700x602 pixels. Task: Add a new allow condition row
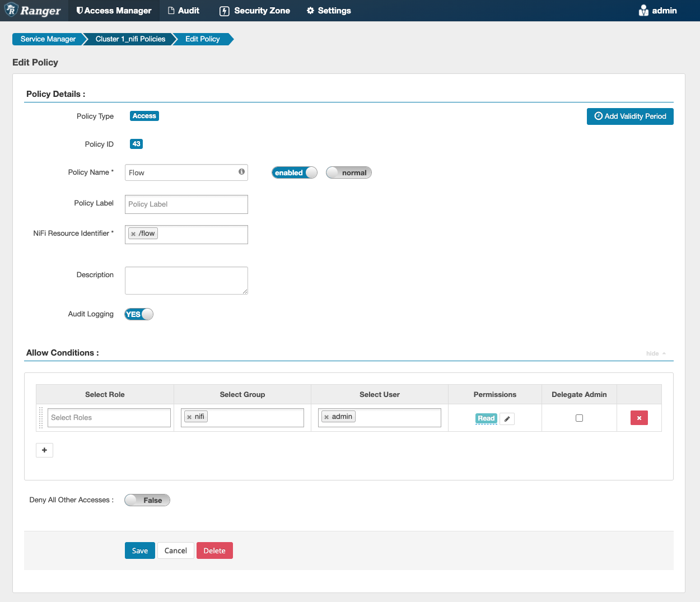(44, 450)
